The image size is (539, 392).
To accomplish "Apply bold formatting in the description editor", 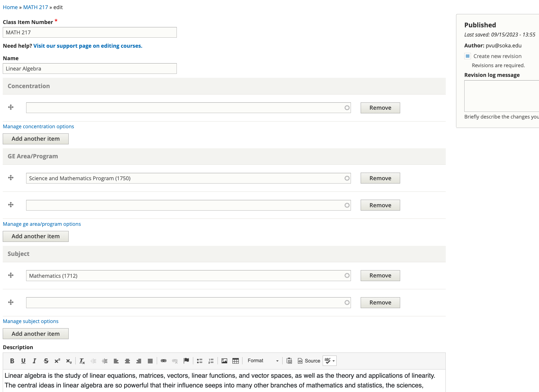I will (12, 361).
